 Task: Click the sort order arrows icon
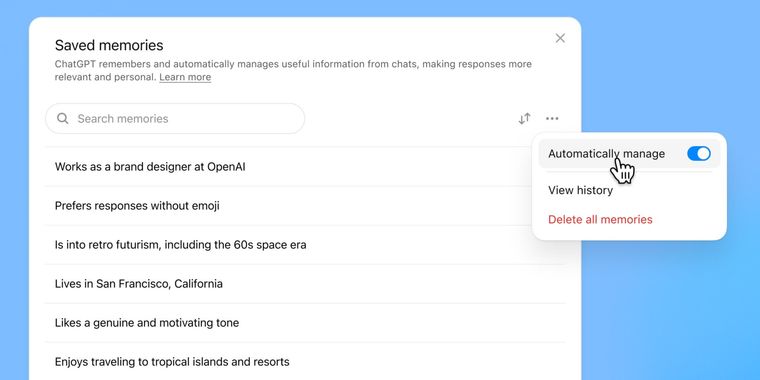524,119
